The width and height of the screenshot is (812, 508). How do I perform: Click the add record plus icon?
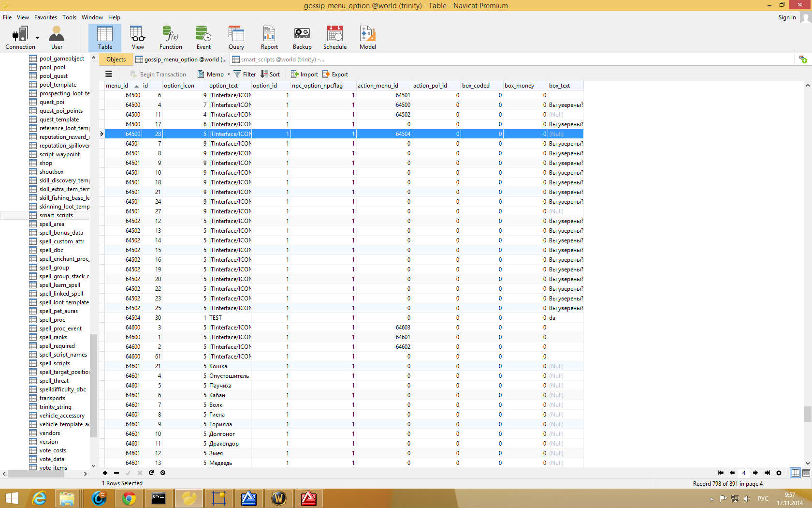coord(105,473)
